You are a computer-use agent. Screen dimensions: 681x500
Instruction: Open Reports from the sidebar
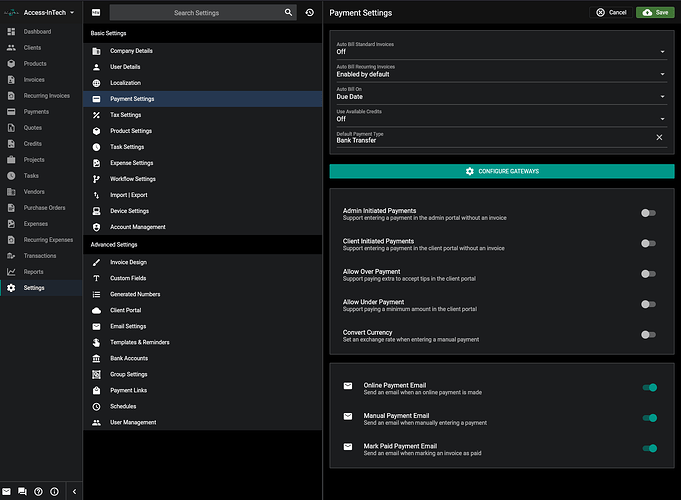pyautogui.click(x=33, y=272)
